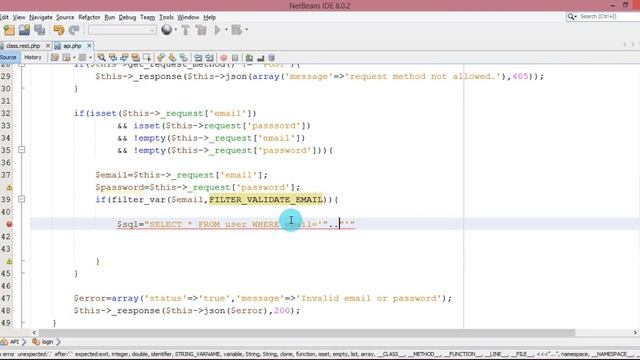Click the browser globe icon
The height and width of the screenshot is (360, 640).
[x=167, y=29]
